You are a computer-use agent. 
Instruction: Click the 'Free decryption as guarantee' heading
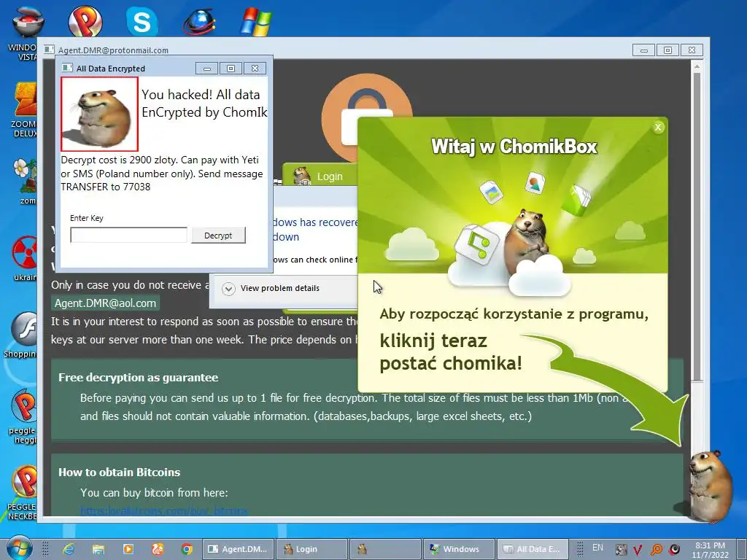138,377
